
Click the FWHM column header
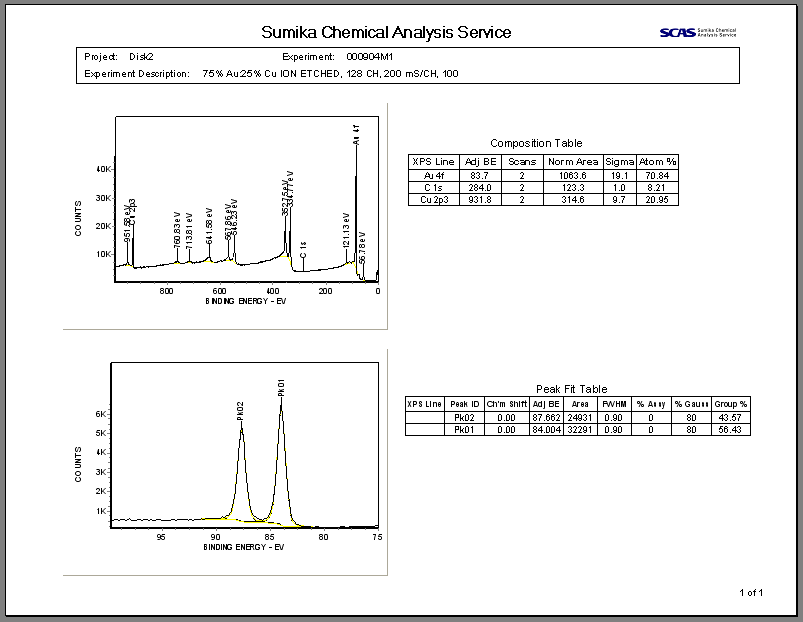point(614,404)
